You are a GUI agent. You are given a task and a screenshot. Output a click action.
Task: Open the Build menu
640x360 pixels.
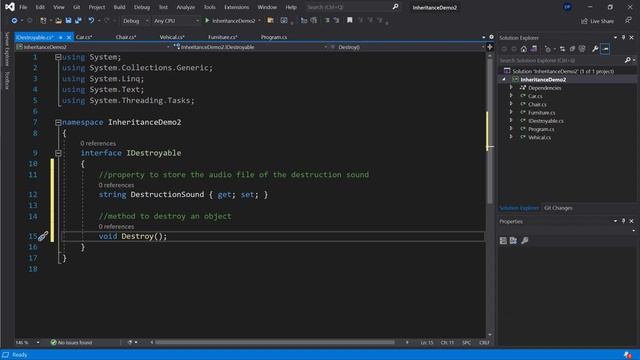click(120, 7)
